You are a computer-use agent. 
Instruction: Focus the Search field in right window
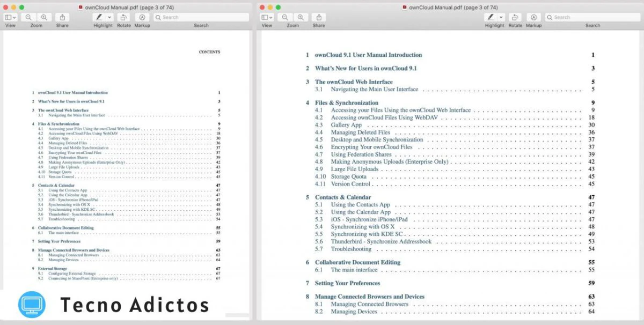pyautogui.click(x=592, y=17)
